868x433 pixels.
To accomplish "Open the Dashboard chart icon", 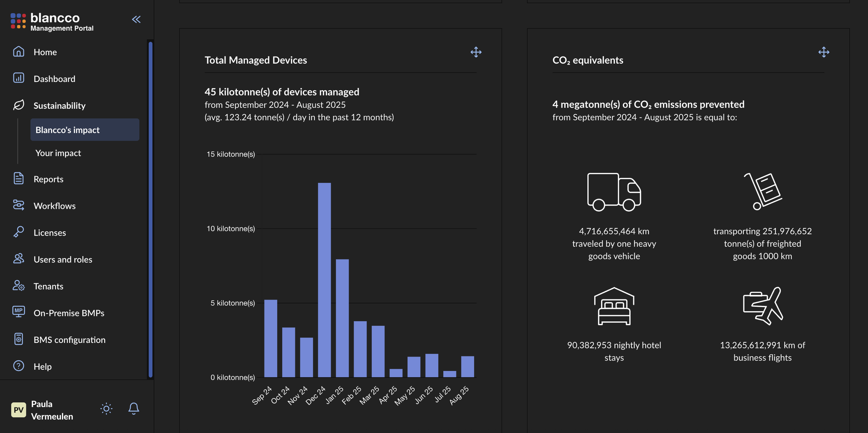I will pyautogui.click(x=18, y=78).
